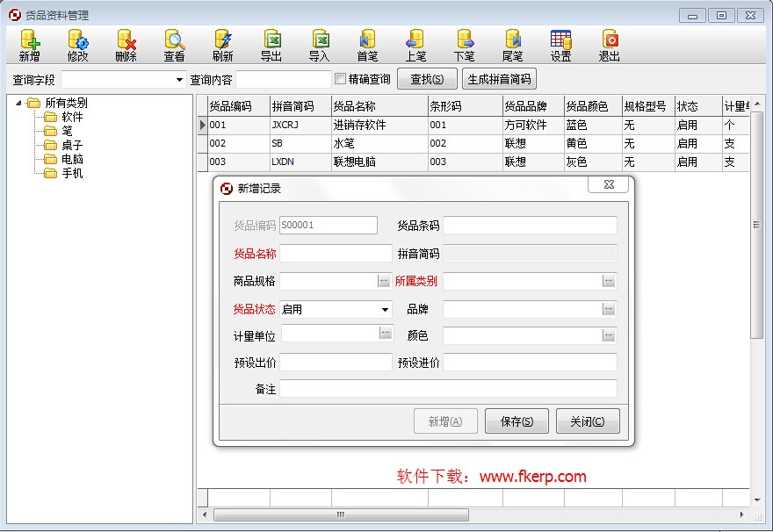Open the 查看 (View) toolbar icon
Image resolution: width=773 pixels, height=532 pixels.
(175, 46)
